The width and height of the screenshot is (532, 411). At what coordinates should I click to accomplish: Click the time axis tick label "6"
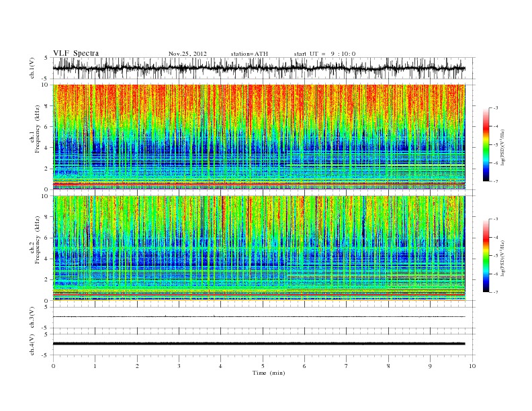pyautogui.click(x=304, y=366)
